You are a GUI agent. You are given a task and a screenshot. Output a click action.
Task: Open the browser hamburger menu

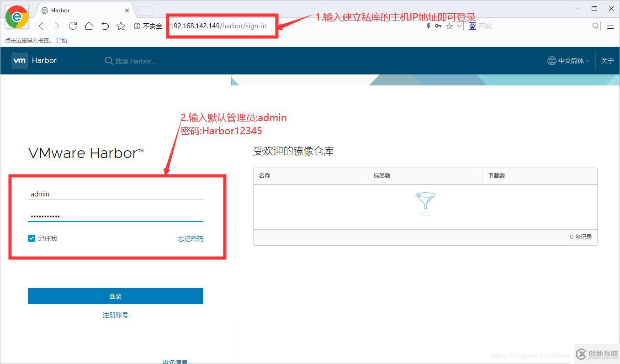click(611, 26)
